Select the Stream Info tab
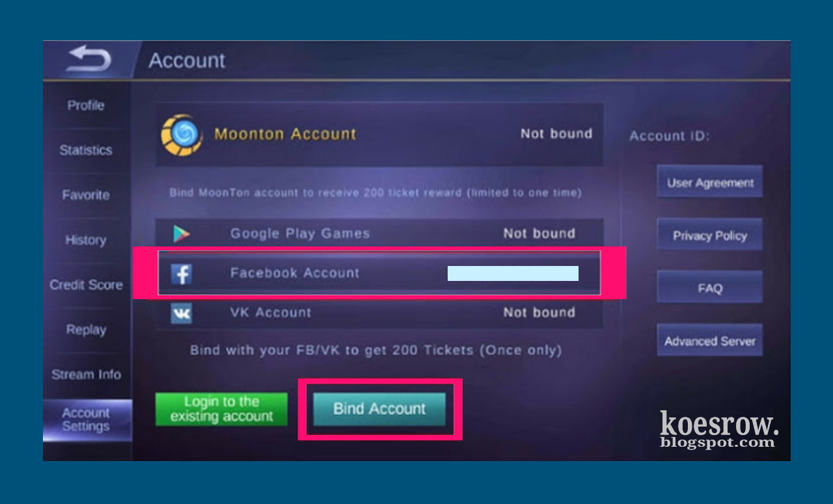Viewport: 833px width, 504px height. (86, 375)
